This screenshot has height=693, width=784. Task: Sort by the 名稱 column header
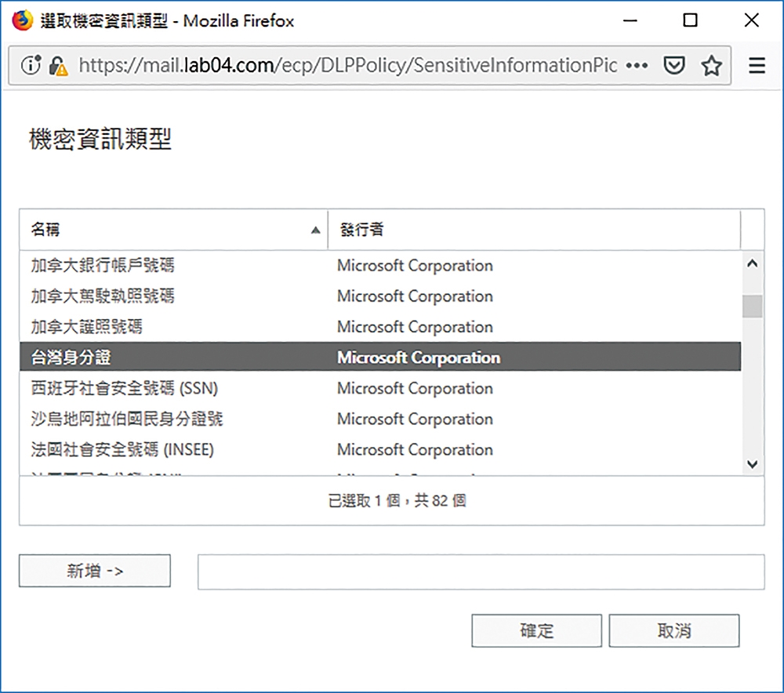[173, 230]
